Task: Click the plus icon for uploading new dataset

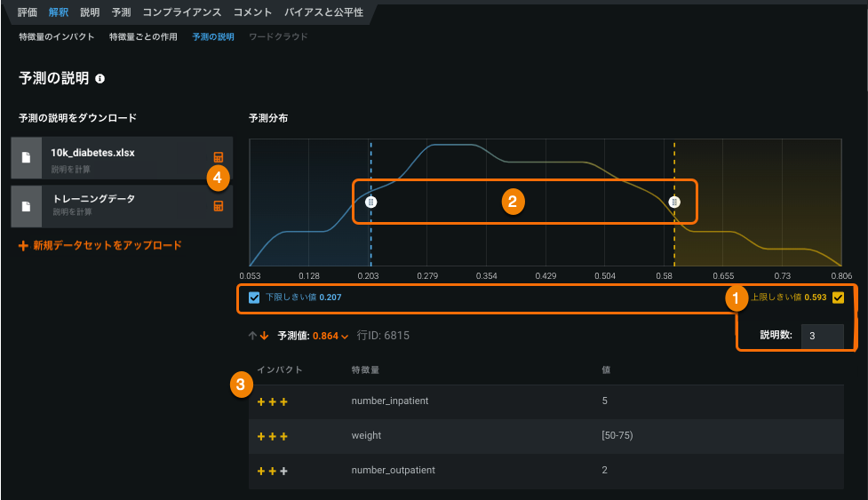Action: [x=23, y=245]
